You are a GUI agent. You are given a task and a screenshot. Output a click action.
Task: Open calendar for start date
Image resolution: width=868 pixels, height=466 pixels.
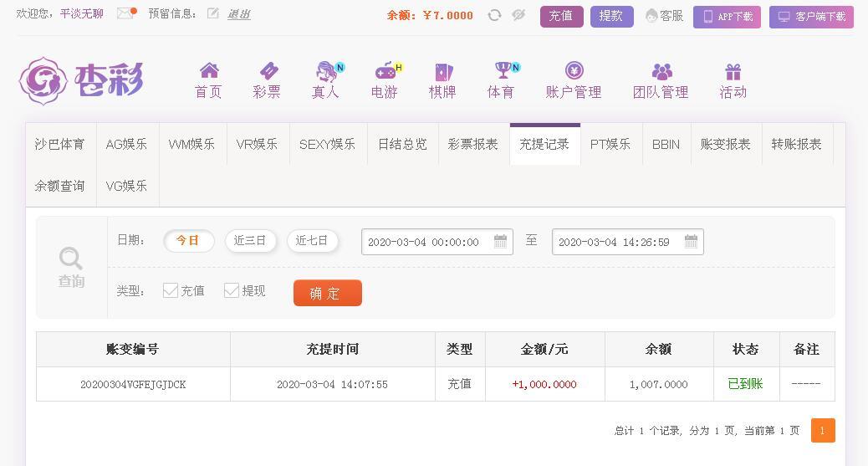coord(500,241)
